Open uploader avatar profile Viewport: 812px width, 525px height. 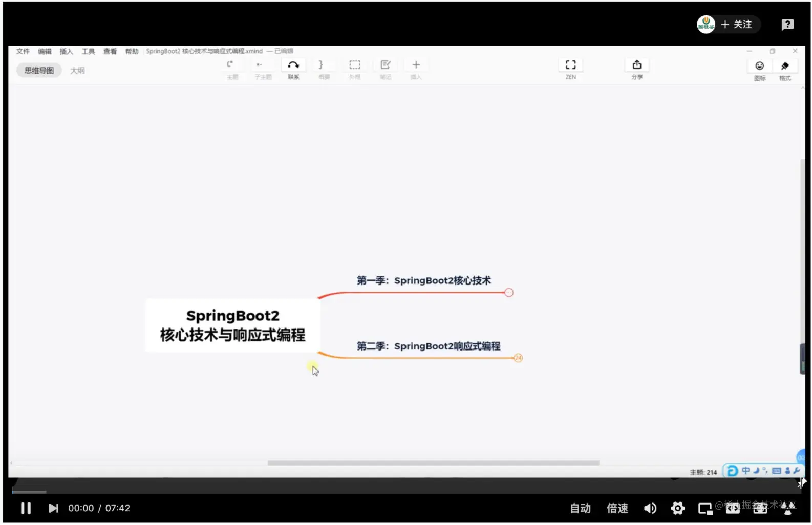(x=706, y=24)
